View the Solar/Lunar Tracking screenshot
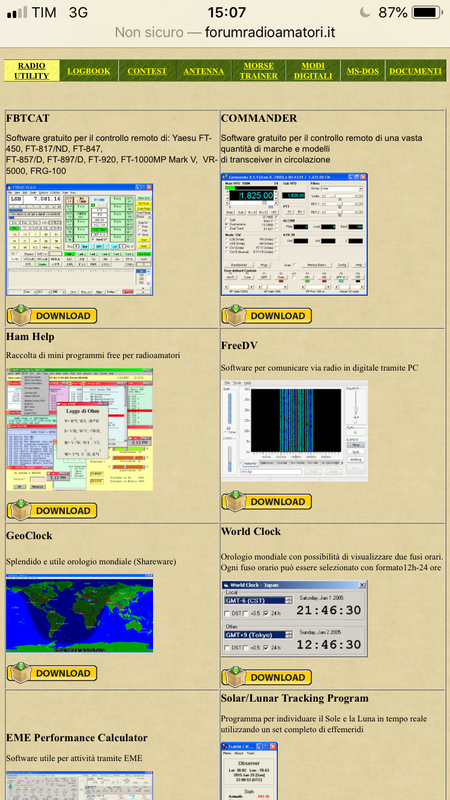Viewport: 450px width, 800px height. [x=249, y=771]
